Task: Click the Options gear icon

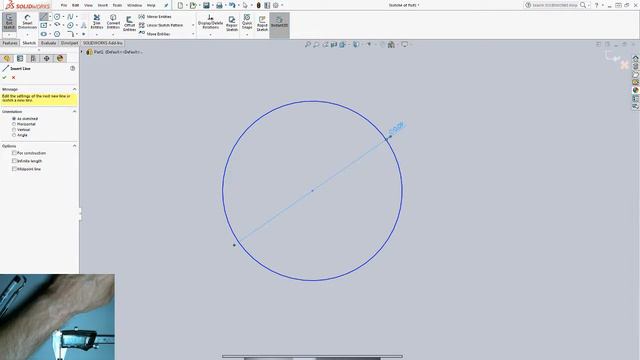Action: [276, 5]
